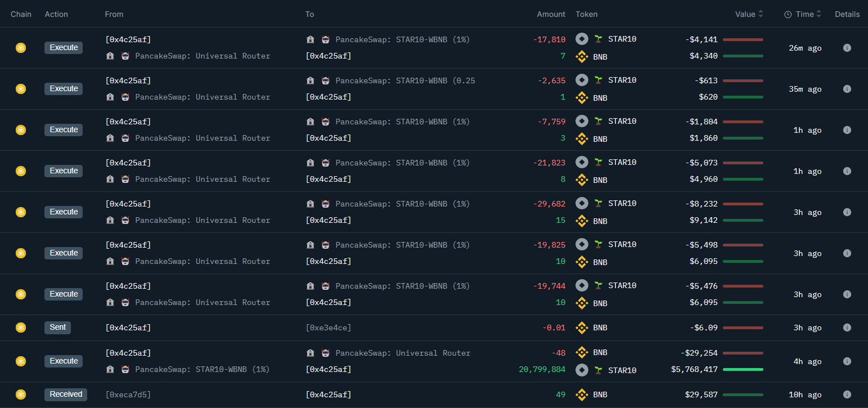The height and width of the screenshot is (408, 868).
Task: Open details info icon for 10h ago row
Action: (847, 394)
